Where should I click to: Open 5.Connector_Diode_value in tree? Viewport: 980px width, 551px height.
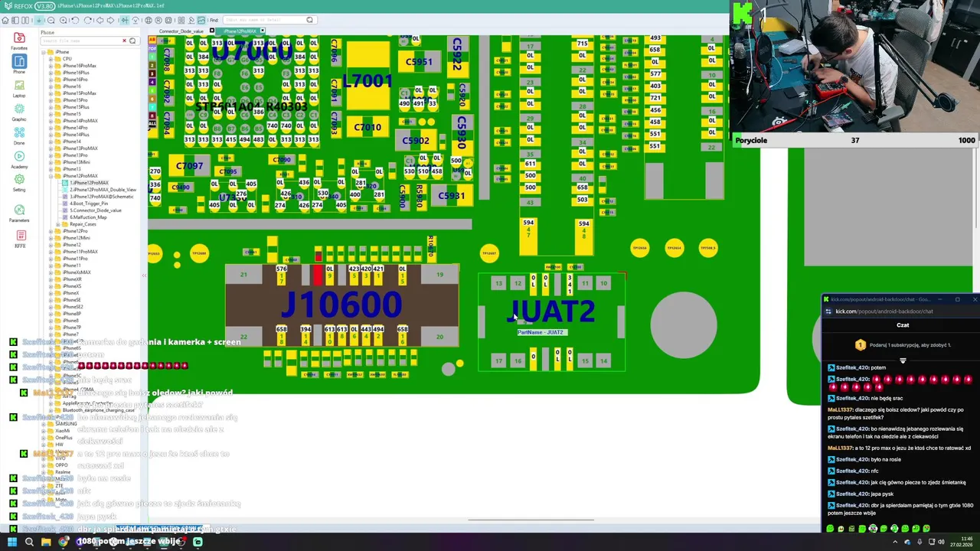(95, 210)
